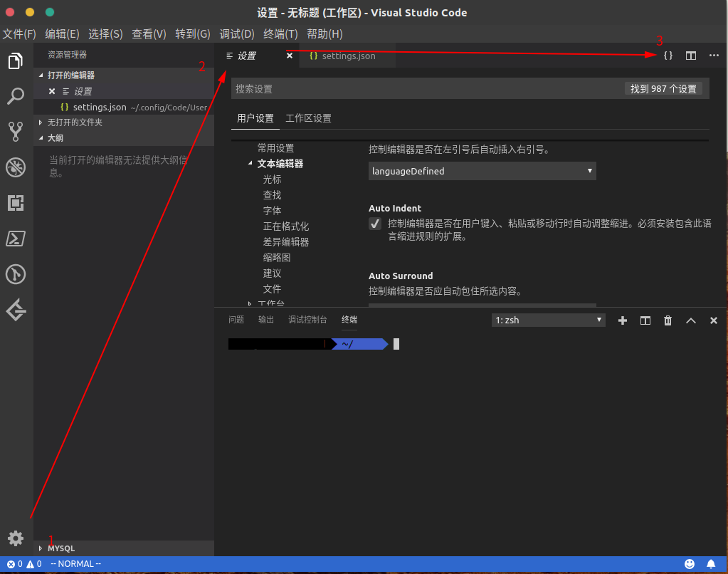Open the Explorer view in activity bar
The width and height of the screenshot is (728, 574).
(x=16, y=61)
